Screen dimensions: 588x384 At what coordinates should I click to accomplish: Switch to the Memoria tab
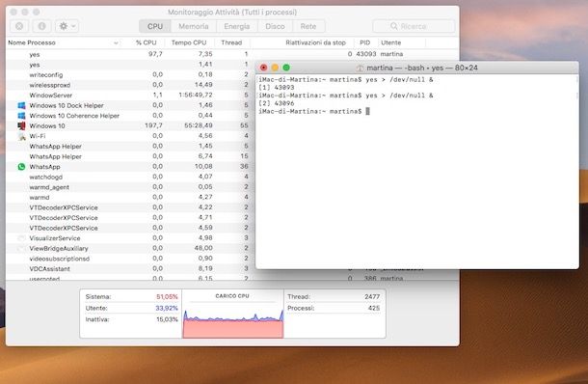pos(194,26)
